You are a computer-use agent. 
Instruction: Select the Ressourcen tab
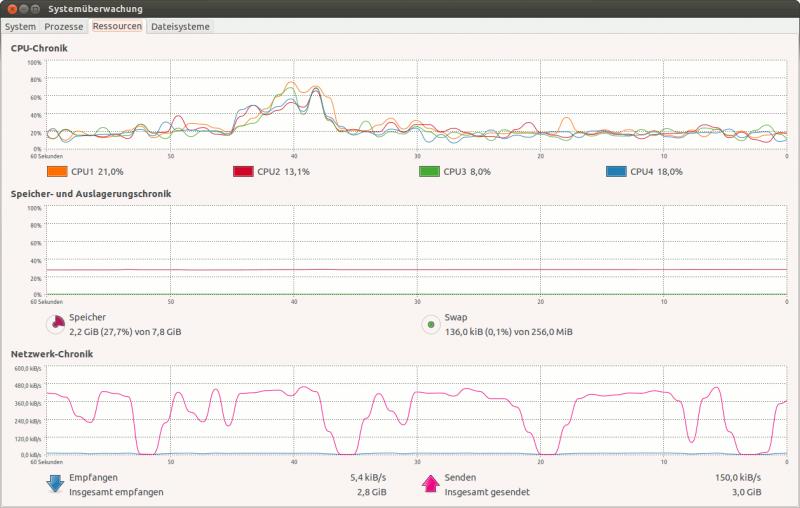(117, 26)
